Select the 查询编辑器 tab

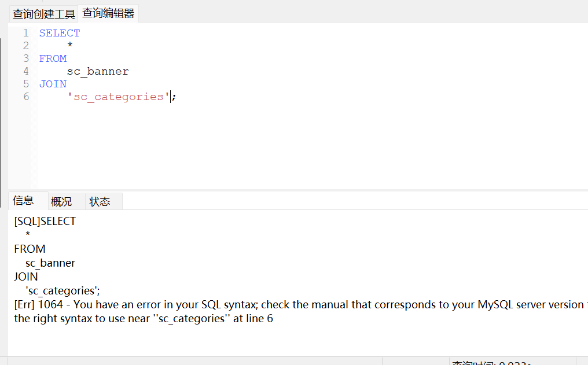(x=108, y=13)
